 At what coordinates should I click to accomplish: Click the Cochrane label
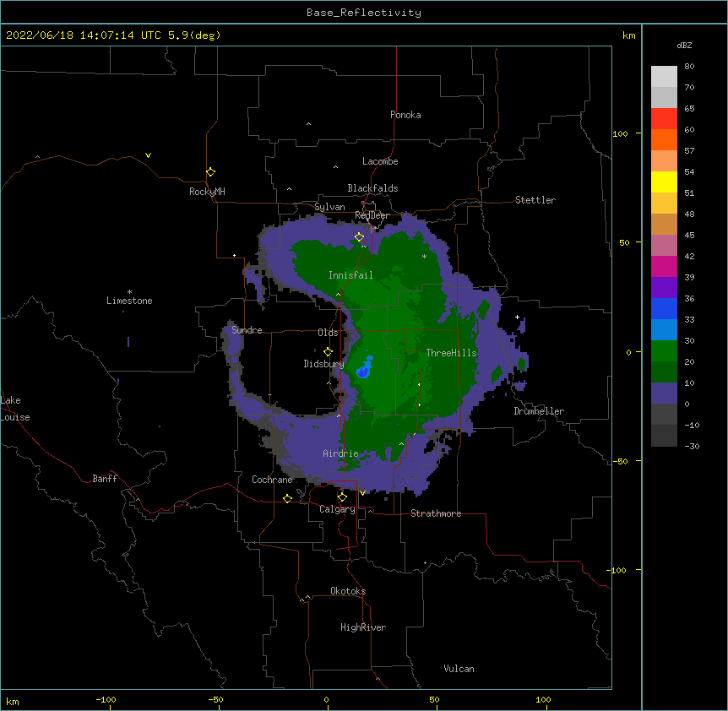272,480
